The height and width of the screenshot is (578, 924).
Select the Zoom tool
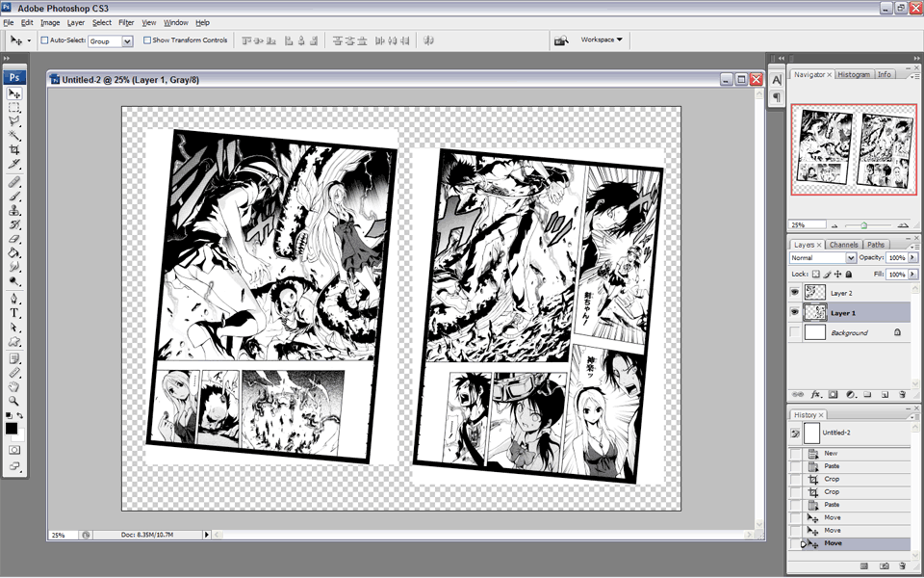click(x=14, y=401)
